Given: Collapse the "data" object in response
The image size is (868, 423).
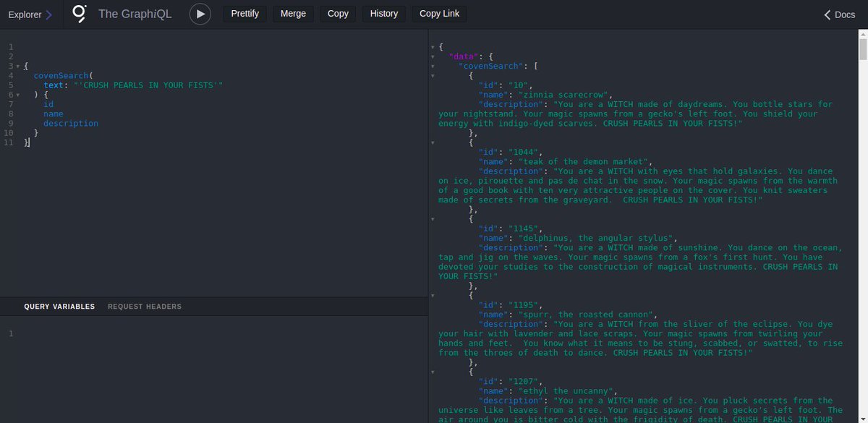Looking at the screenshot, I should point(433,56).
